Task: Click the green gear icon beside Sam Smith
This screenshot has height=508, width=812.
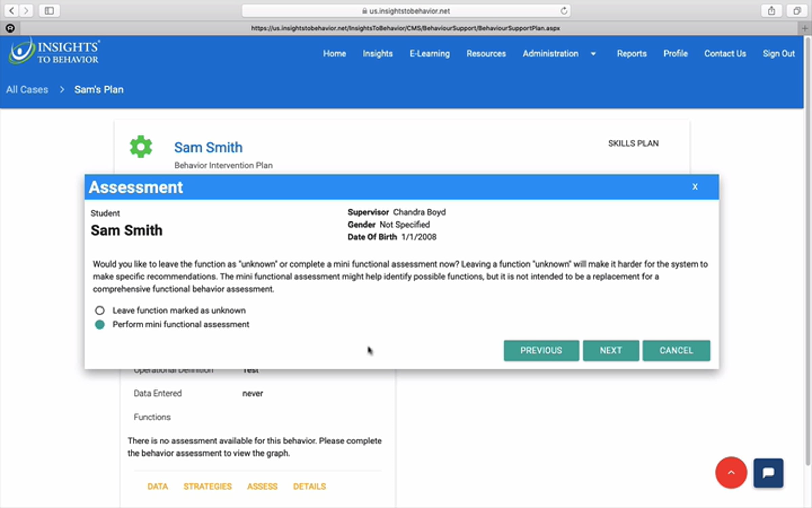Action: [x=141, y=147]
